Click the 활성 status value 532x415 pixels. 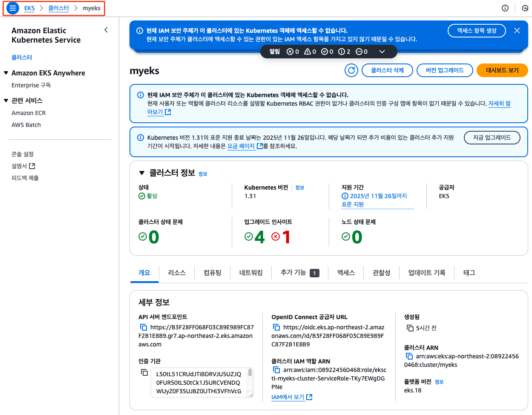(148, 196)
